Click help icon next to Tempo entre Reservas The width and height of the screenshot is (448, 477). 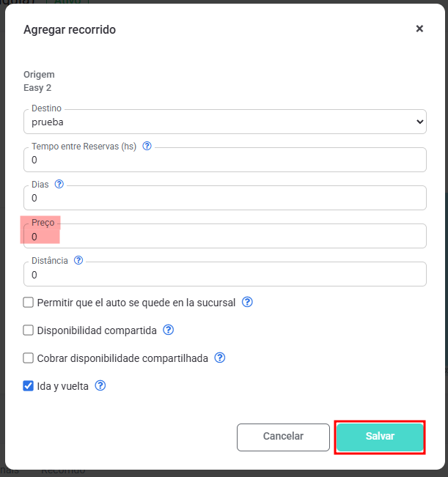click(147, 146)
